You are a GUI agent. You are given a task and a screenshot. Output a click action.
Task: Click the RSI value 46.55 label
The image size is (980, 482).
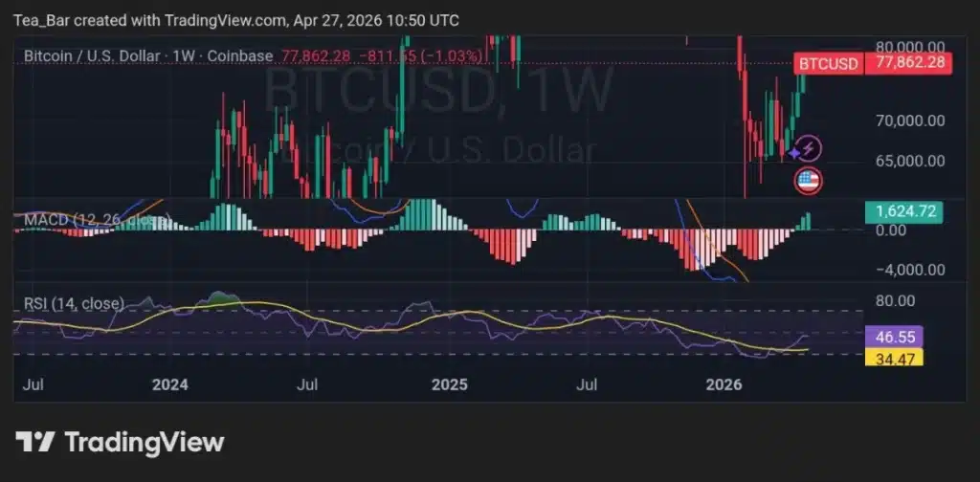[x=895, y=338]
